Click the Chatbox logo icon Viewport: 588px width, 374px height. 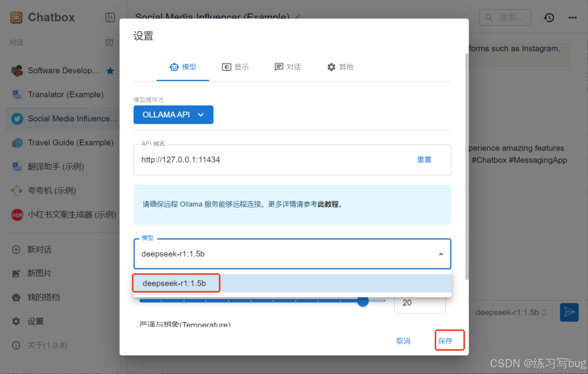coord(17,17)
